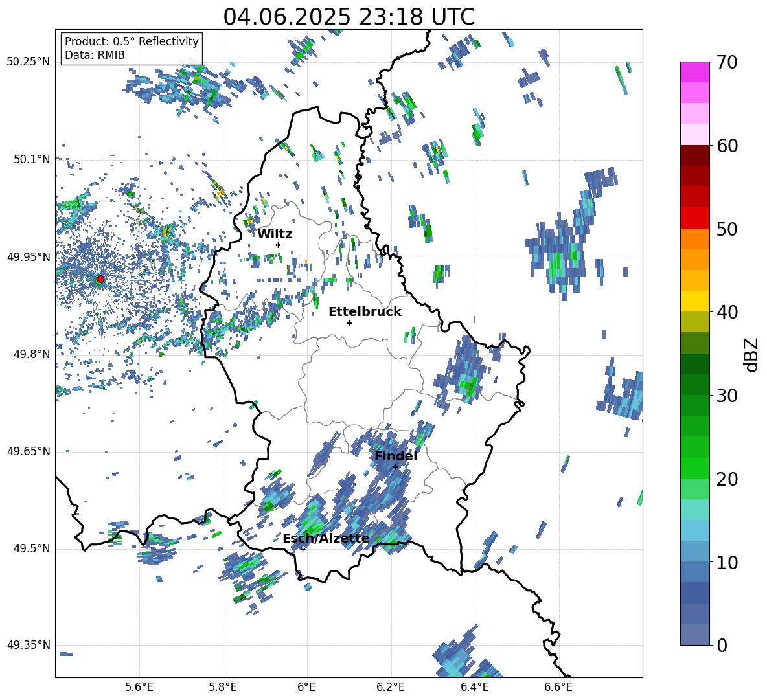Click the dark maroon swatch just below 60 dBZ

[694, 155]
